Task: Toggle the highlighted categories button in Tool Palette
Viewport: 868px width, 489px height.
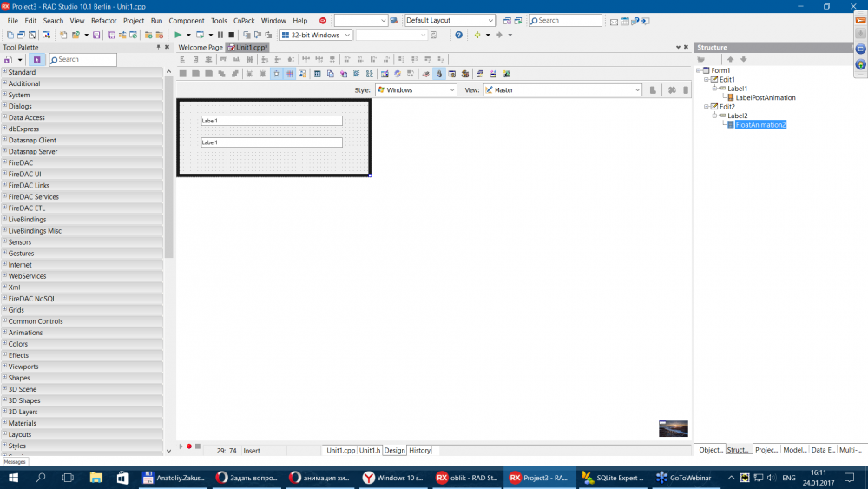Action: coord(37,59)
